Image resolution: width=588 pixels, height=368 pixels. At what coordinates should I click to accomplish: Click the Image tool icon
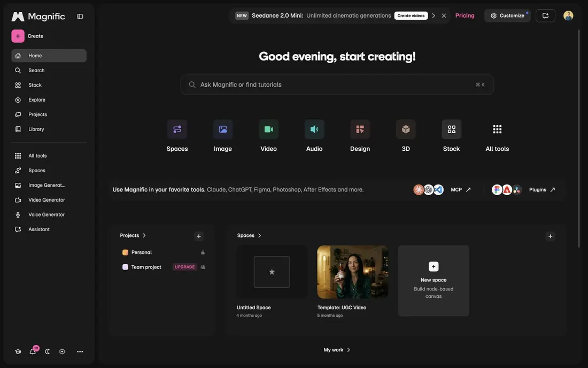click(223, 129)
